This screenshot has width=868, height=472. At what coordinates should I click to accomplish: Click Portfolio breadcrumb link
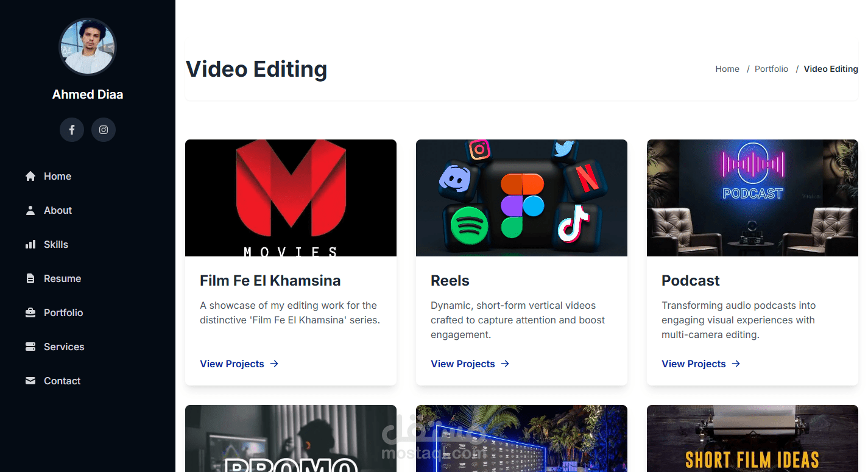click(x=771, y=69)
